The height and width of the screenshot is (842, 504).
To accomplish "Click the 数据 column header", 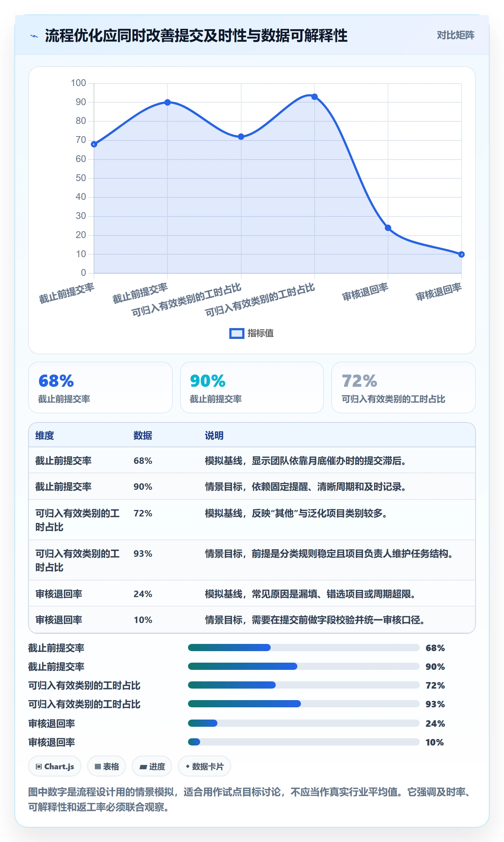I will (143, 435).
